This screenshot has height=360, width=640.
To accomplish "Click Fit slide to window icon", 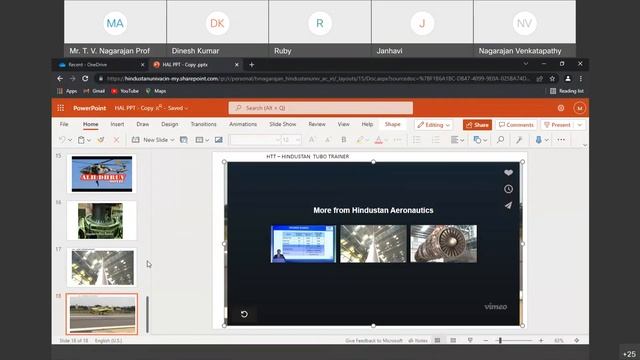I will coord(577,340).
